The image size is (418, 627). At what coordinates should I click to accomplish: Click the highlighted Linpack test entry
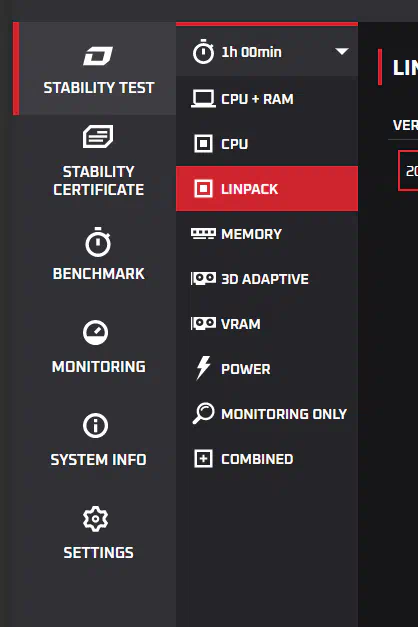[267, 189]
